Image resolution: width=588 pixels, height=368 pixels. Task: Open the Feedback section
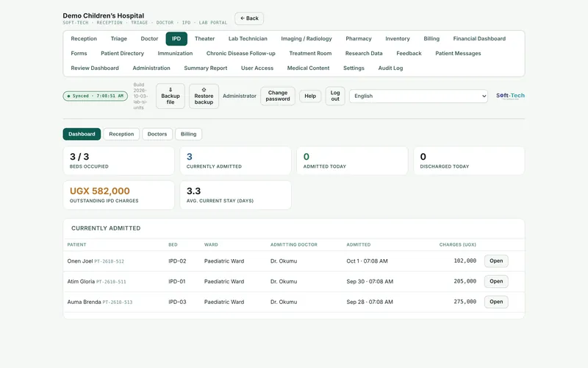[x=409, y=53]
